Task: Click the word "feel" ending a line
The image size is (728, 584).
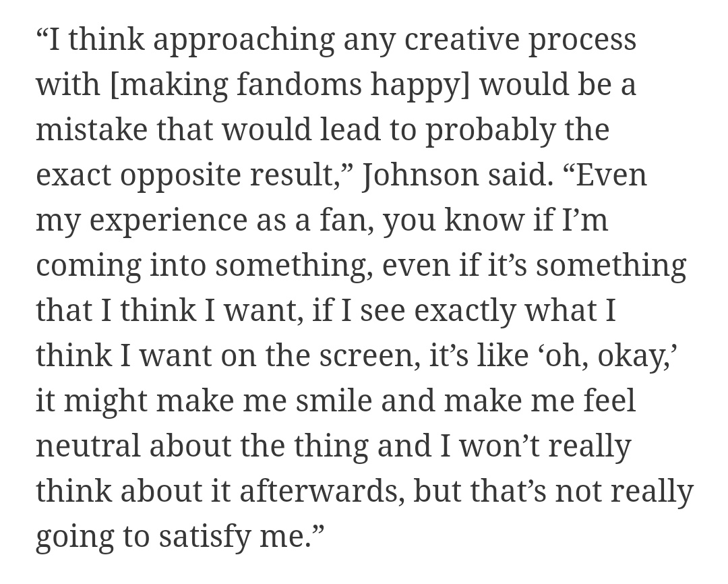Action: tap(609, 401)
